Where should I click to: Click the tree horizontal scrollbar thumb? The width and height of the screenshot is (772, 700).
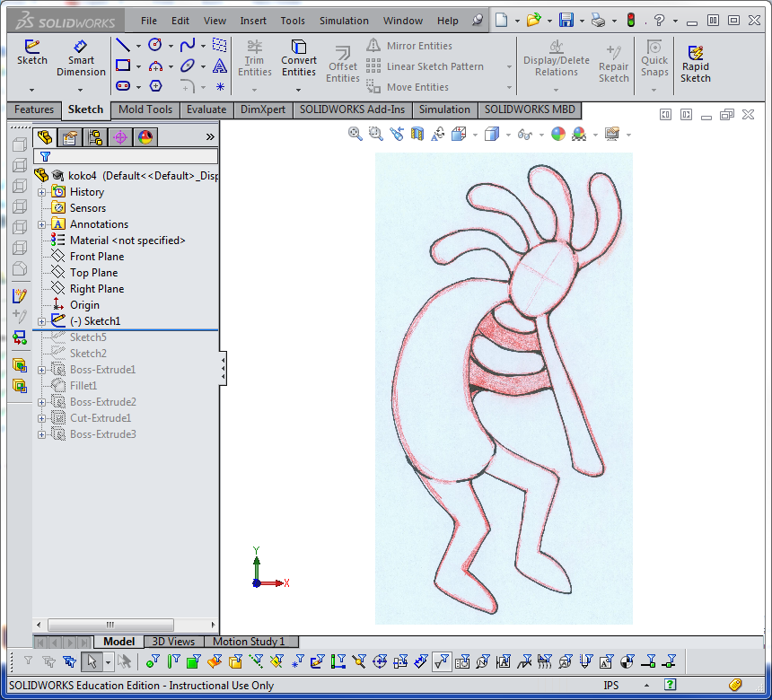click(x=110, y=625)
